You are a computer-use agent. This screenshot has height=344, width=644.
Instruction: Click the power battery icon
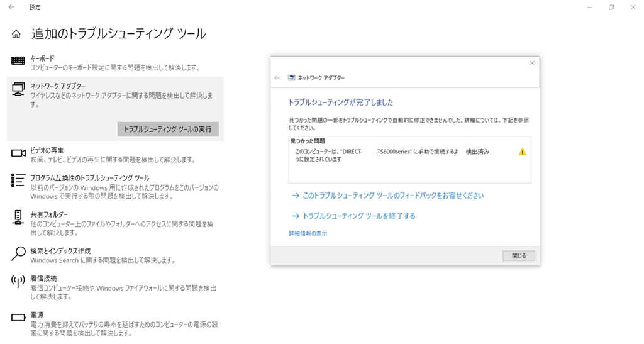(x=18, y=318)
